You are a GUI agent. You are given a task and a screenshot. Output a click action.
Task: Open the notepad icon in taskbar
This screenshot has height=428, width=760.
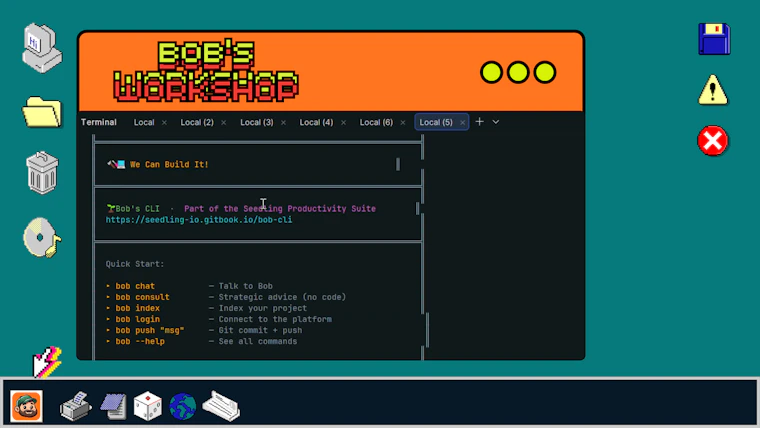tap(113, 406)
